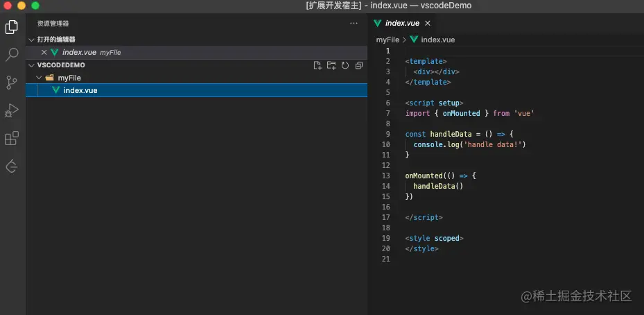The height and width of the screenshot is (315, 644).
Task: Switch to the index.vue editor tab
Action: point(402,24)
